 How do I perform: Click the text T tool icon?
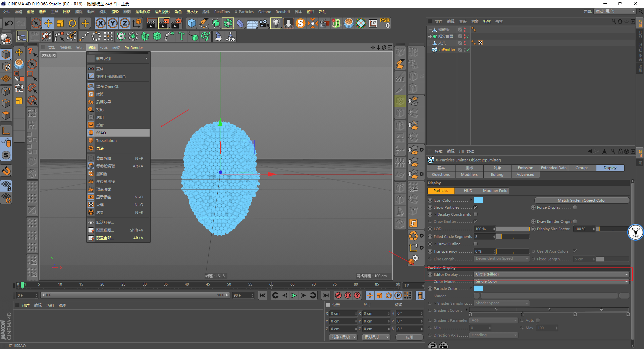[x=181, y=36]
